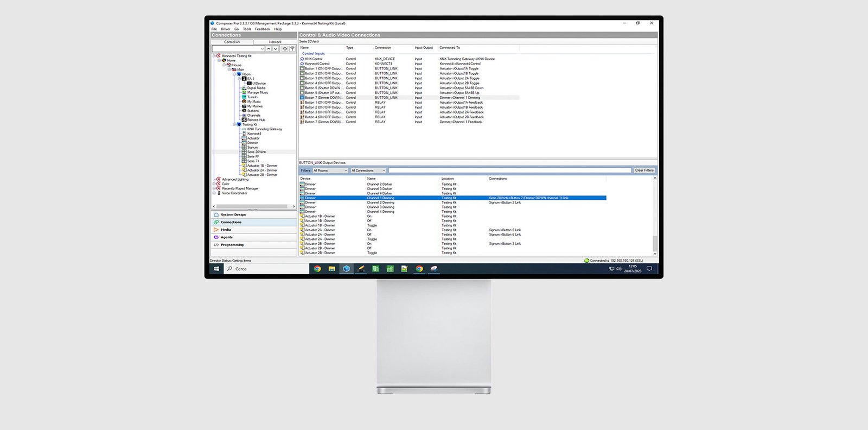
Task: Expand the Color tree node
Action: (x=214, y=184)
